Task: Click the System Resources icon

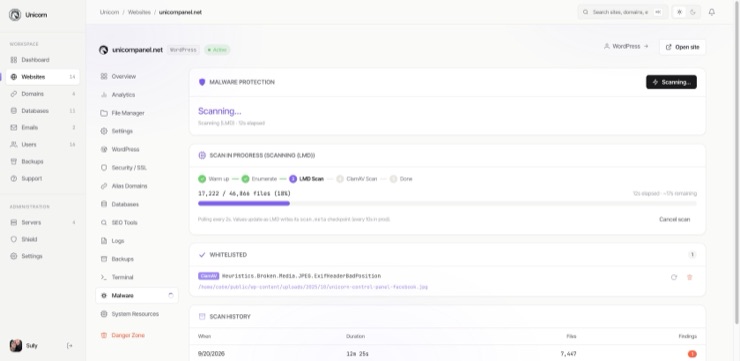Action: [104, 314]
